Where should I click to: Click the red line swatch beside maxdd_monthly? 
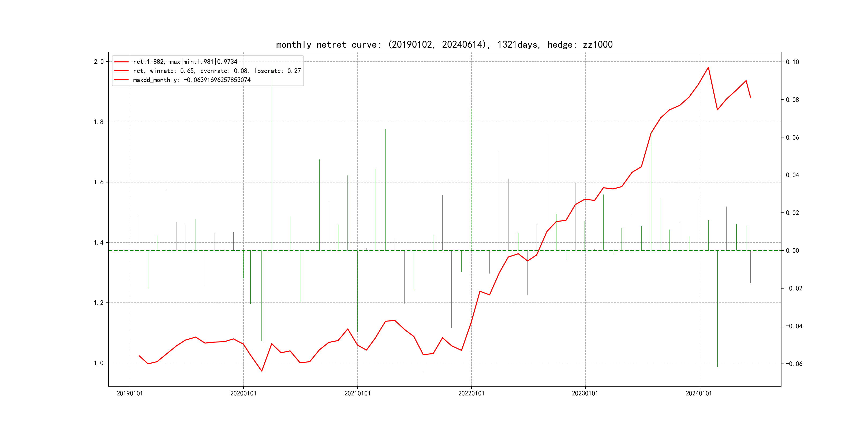point(121,80)
